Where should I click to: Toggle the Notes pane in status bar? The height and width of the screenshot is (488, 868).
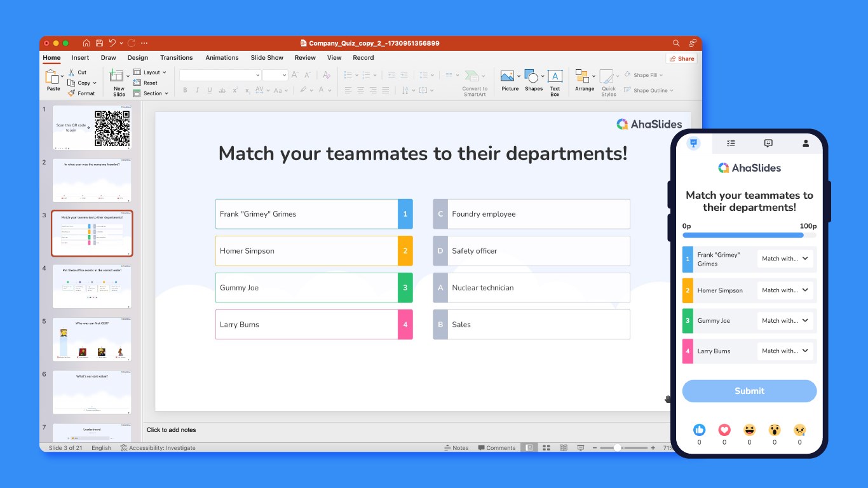(x=456, y=447)
